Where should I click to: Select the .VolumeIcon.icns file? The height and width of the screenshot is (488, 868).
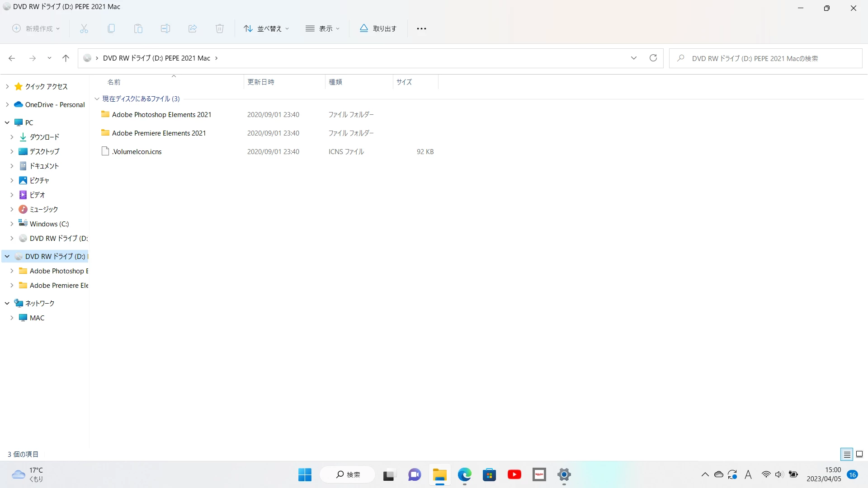coord(137,151)
